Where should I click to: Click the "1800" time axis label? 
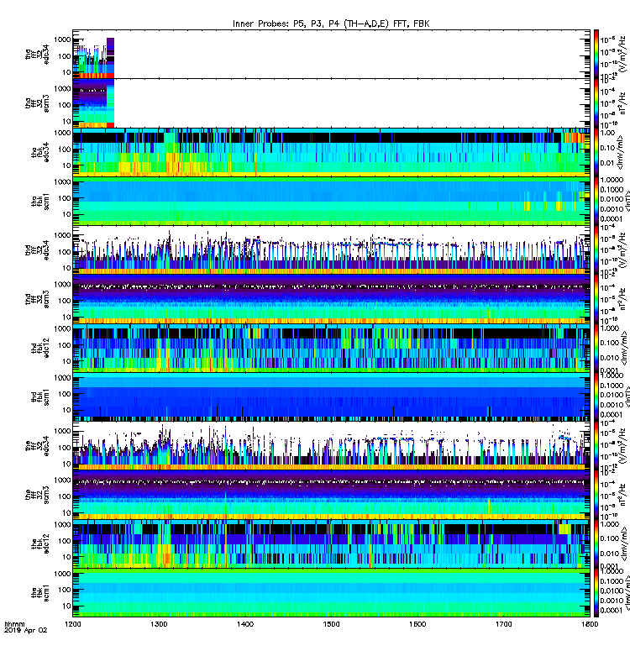pyautogui.click(x=590, y=624)
